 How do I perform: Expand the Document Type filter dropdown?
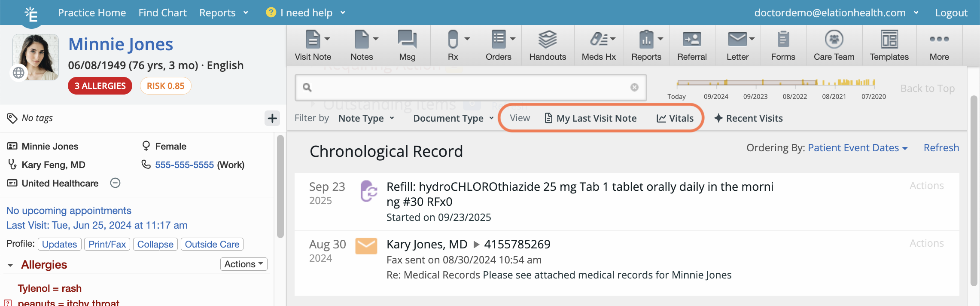[x=453, y=119]
